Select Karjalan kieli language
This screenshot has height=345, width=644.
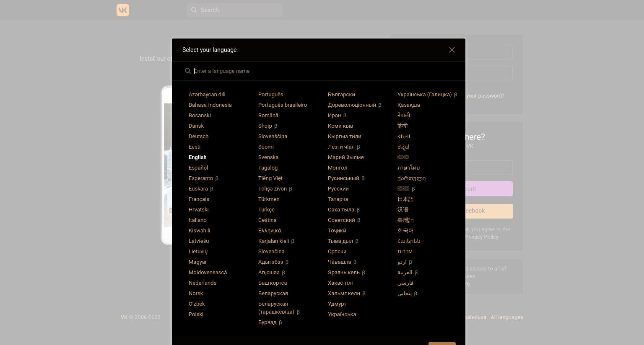[x=273, y=241]
